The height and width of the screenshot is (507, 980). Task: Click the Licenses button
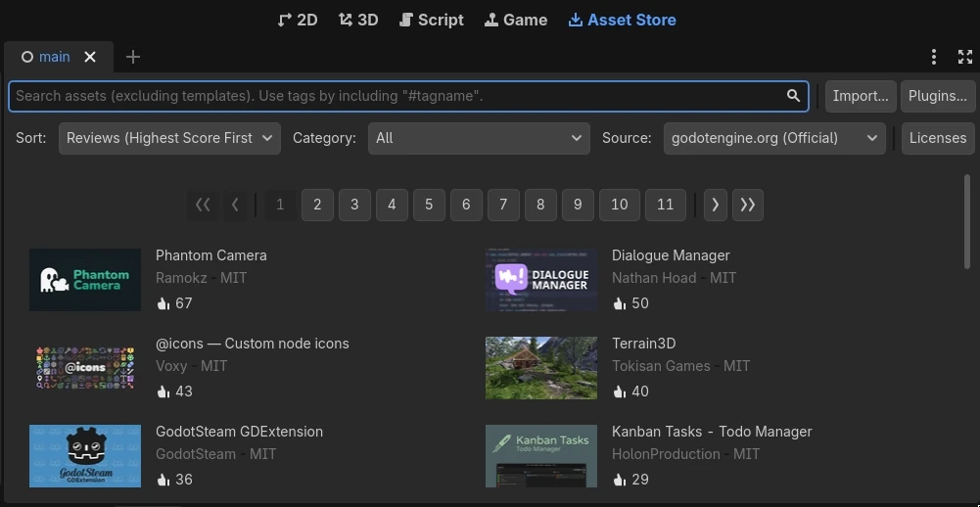click(x=938, y=138)
